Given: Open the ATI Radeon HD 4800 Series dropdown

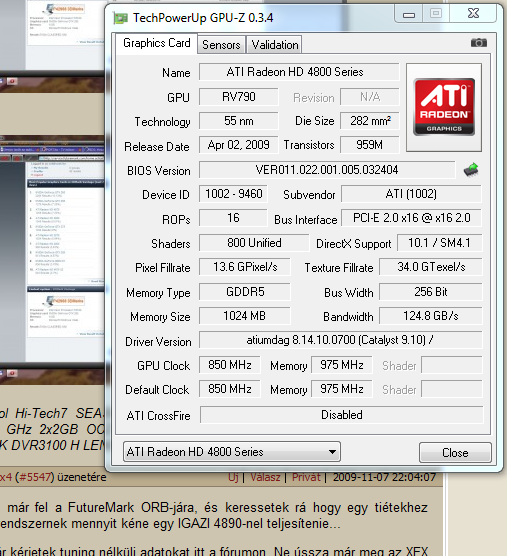Looking at the screenshot, I should click(232, 452).
